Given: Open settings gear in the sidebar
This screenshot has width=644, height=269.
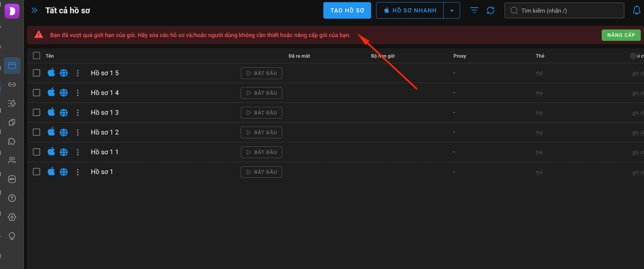Looking at the screenshot, I should (x=12, y=217).
